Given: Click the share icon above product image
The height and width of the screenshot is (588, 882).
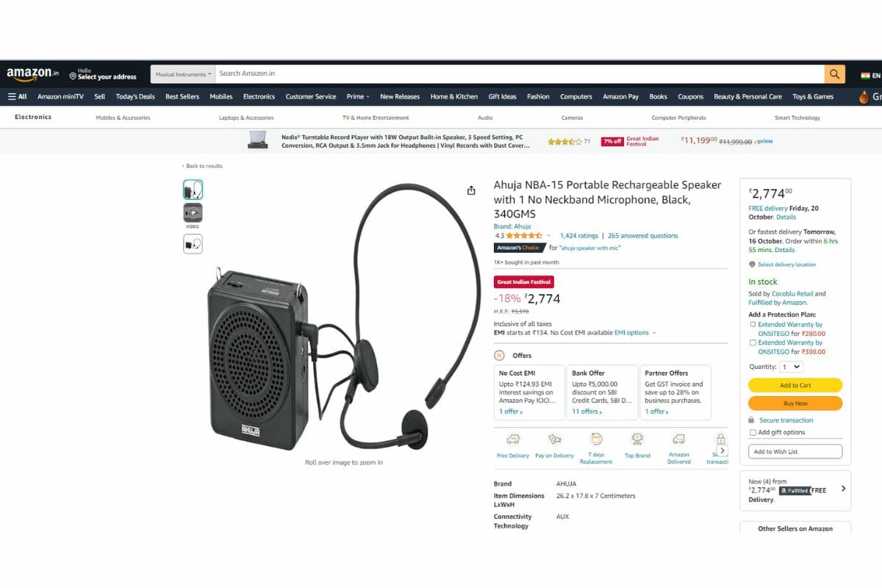Looking at the screenshot, I should coord(471,190).
